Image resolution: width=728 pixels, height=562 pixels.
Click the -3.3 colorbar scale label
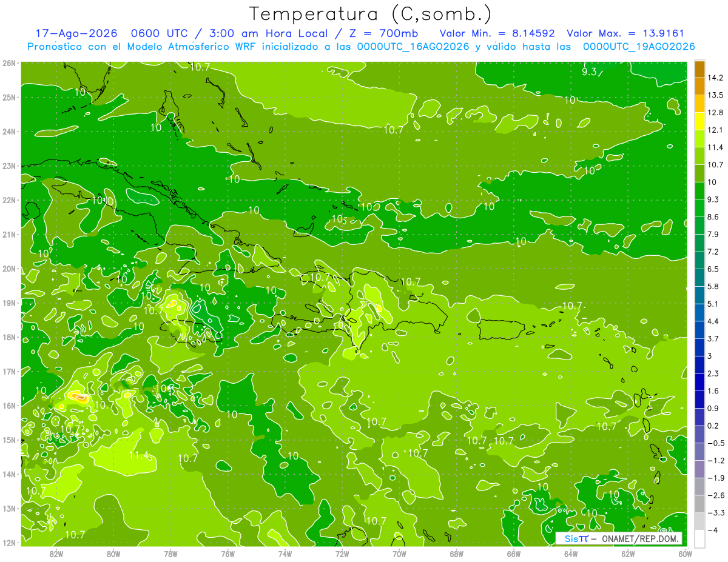pos(715,513)
